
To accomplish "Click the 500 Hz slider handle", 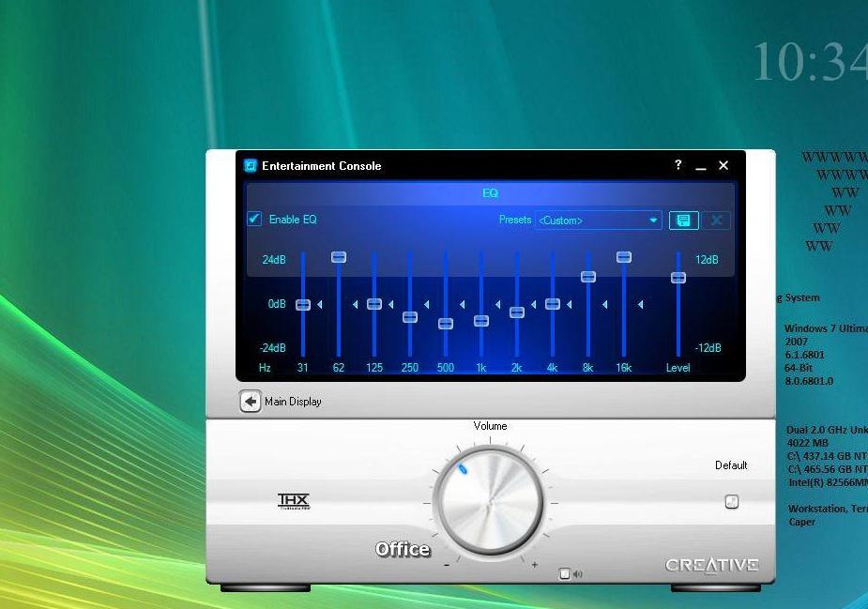I will pyautogui.click(x=446, y=324).
